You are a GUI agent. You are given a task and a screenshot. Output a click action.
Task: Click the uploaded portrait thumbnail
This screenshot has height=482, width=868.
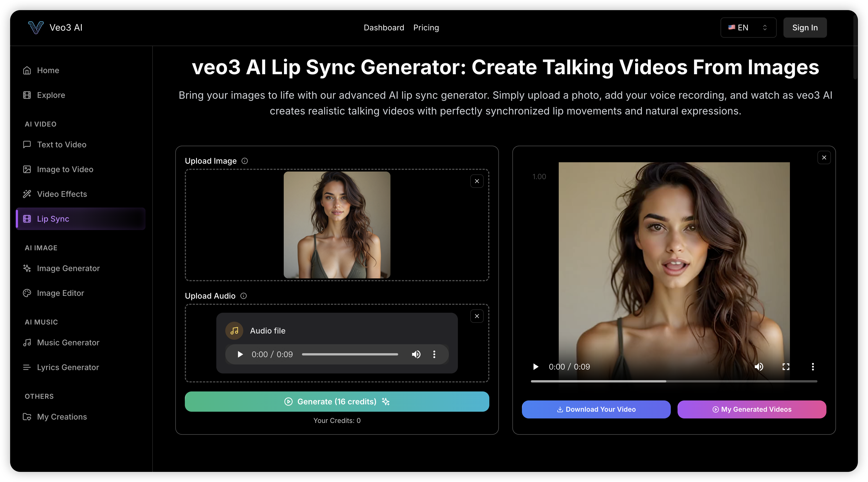pyautogui.click(x=337, y=225)
